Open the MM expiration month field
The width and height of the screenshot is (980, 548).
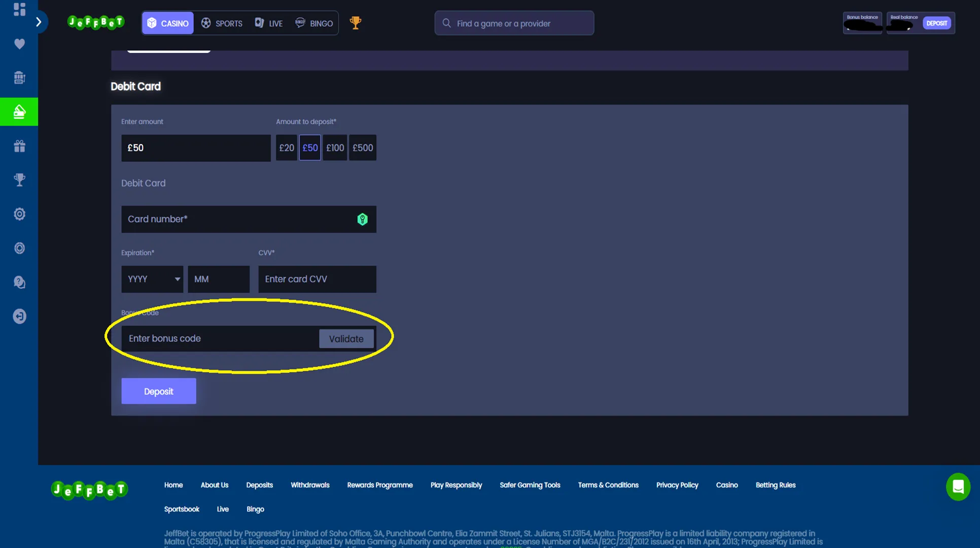click(218, 279)
